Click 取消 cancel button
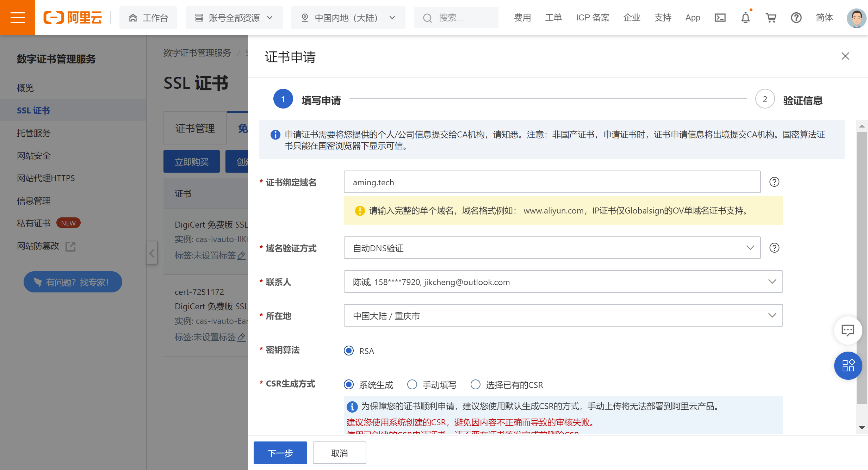 click(340, 453)
